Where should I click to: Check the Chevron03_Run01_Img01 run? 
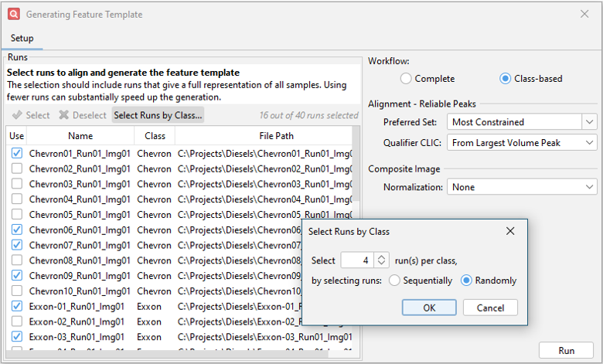tap(16, 184)
